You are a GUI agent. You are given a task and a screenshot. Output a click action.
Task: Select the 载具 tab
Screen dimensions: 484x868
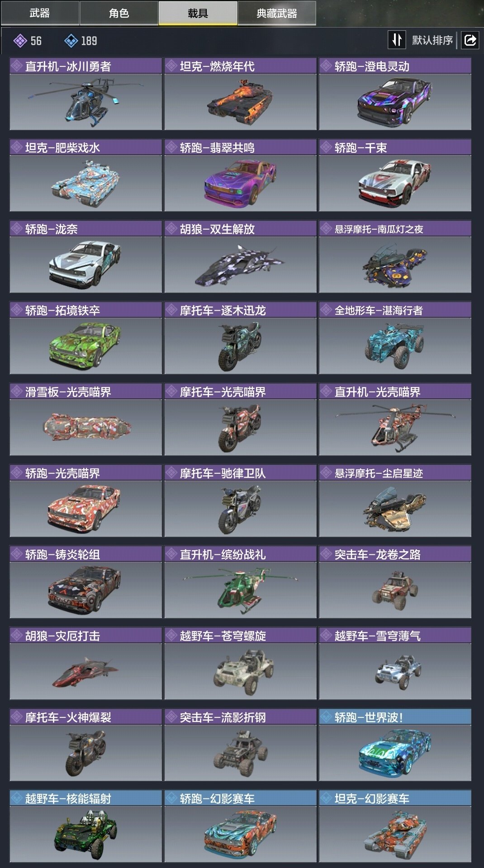198,13
